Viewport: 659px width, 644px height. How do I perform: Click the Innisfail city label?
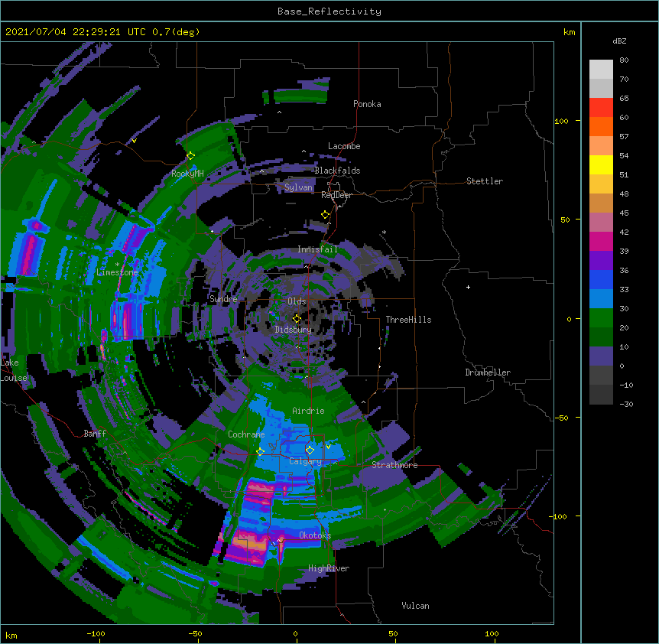pyautogui.click(x=317, y=249)
